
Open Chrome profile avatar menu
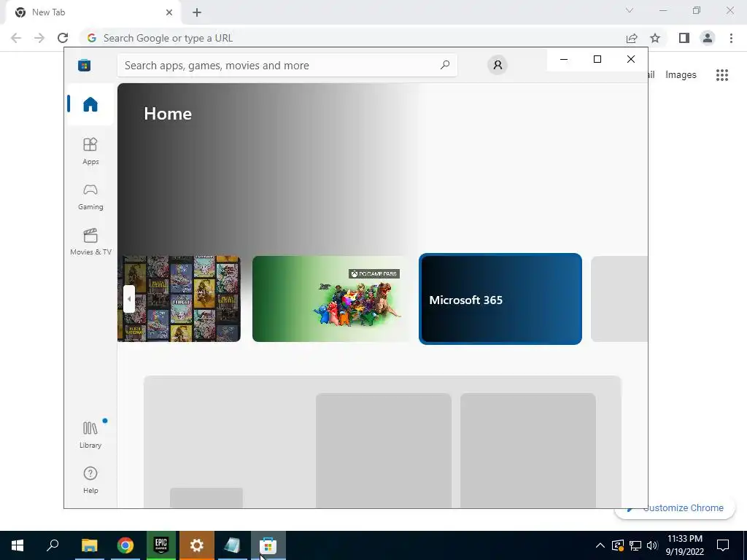coord(708,38)
